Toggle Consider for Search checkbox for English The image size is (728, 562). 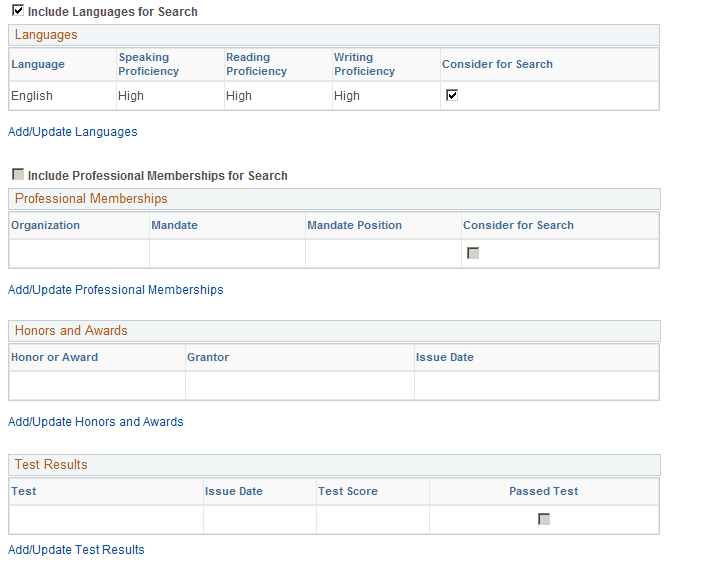coord(452,95)
